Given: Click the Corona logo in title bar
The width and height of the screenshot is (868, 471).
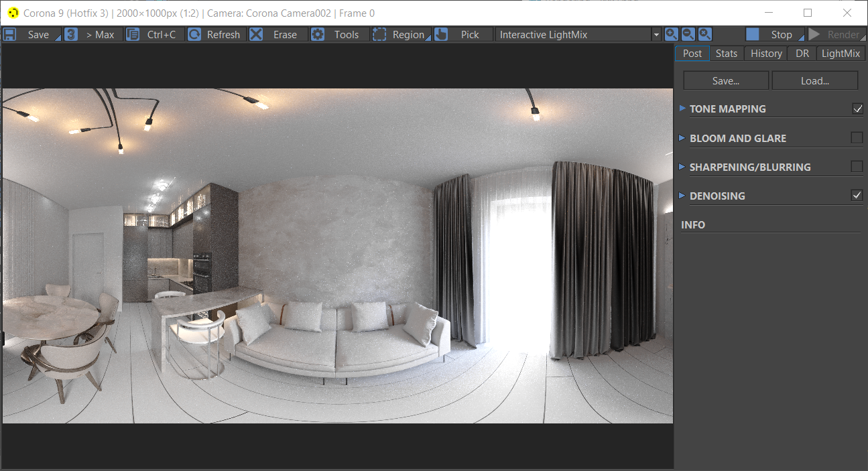Looking at the screenshot, I should tap(13, 13).
